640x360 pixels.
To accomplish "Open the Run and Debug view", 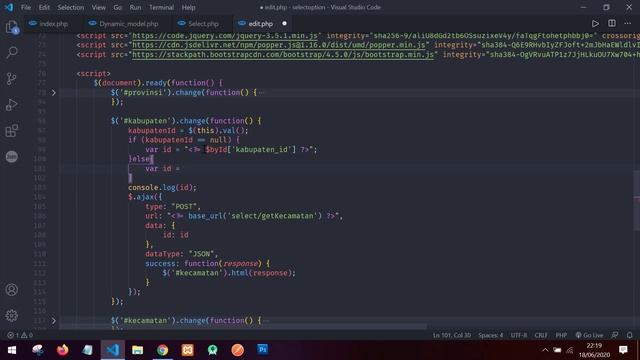I will click(x=12, y=104).
